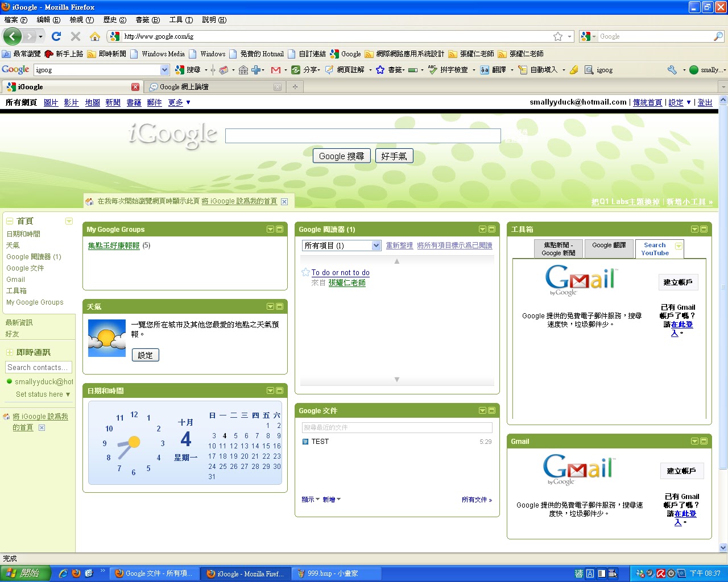Screen dimensions: 728x582
Task: Click the iGoogle main search input field
Action: (363, 136)
